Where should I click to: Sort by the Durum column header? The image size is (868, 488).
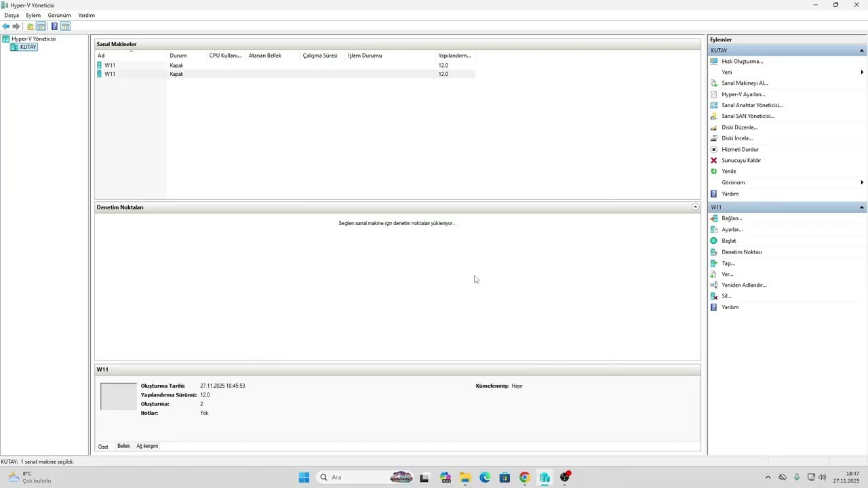pos(186,56)
